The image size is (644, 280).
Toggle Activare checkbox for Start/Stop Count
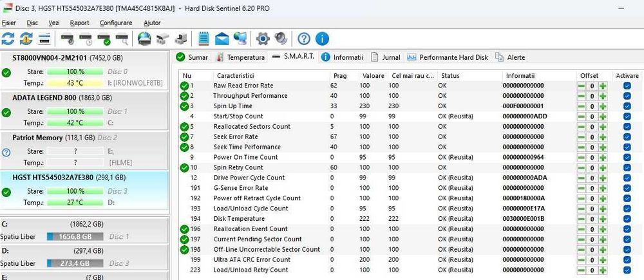tap(627, 117)
